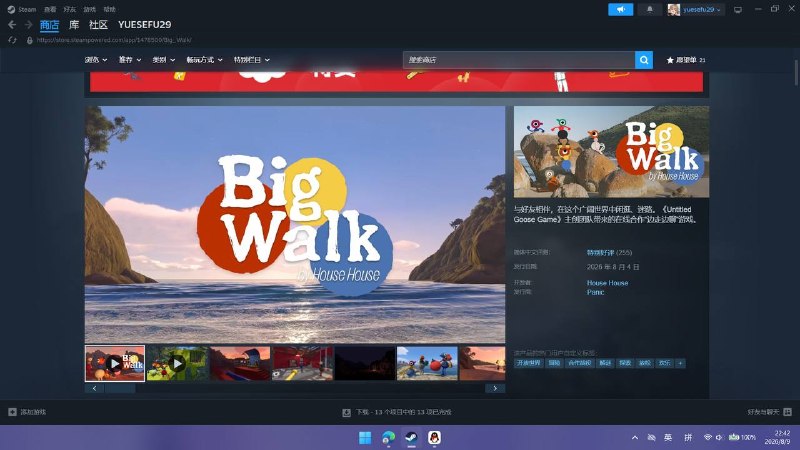The height and width of the screenshot is (450, 800).
Task: Expand the 浏览 dropdown menu
Action: point(96,60)
